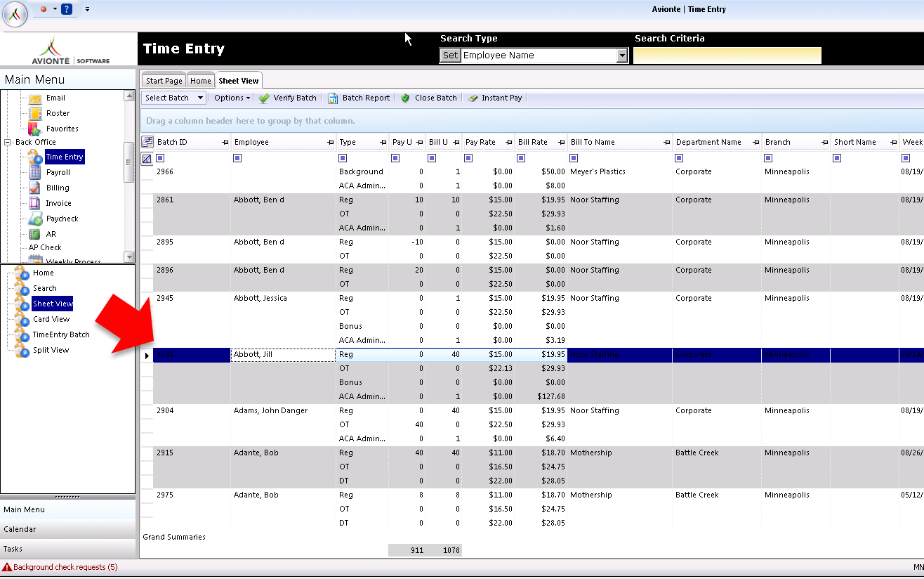The image size is (924, 579).
Task: Open the Options dropdown in the toolbar
Action: click(232, 98)
